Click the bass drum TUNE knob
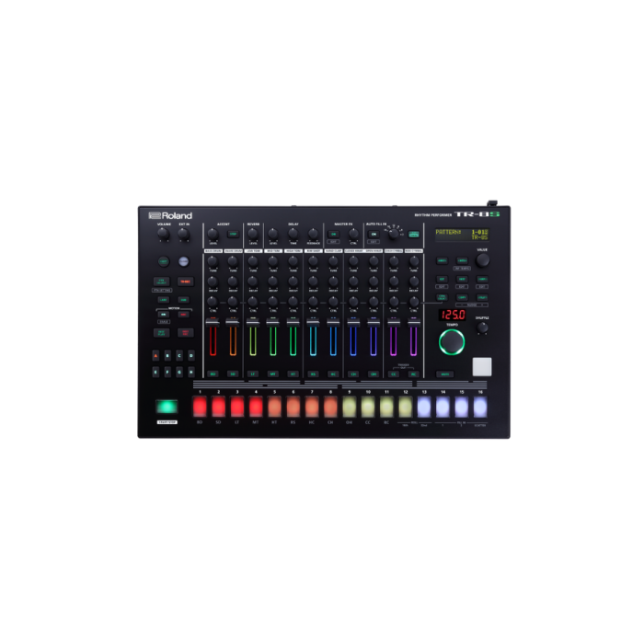 [213, 260]
